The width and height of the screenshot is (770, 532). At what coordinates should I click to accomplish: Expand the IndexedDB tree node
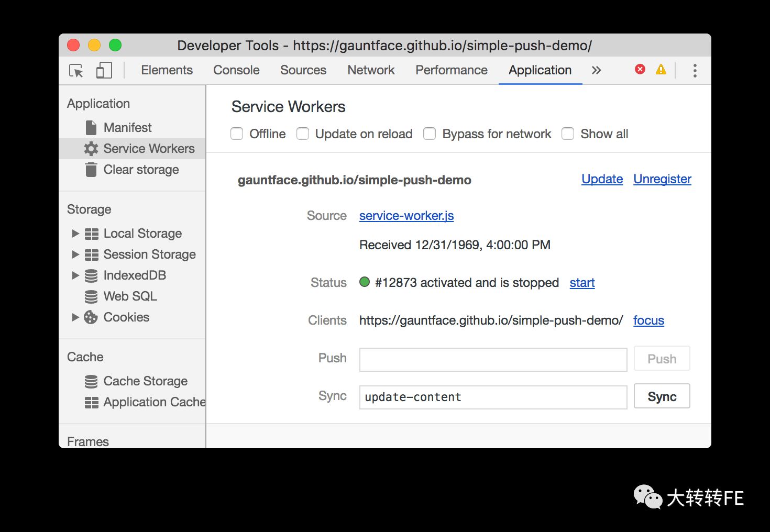click(x=75, y=275)
